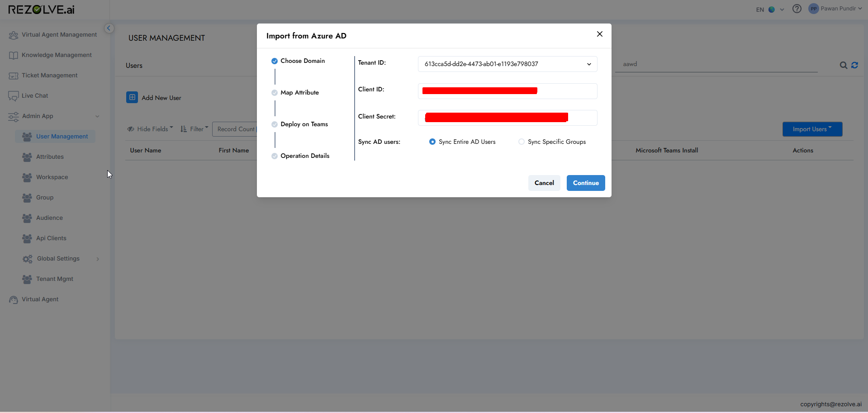868x413 pixels.
Task: Click the Audience people icon
Action: coord(27,218)
